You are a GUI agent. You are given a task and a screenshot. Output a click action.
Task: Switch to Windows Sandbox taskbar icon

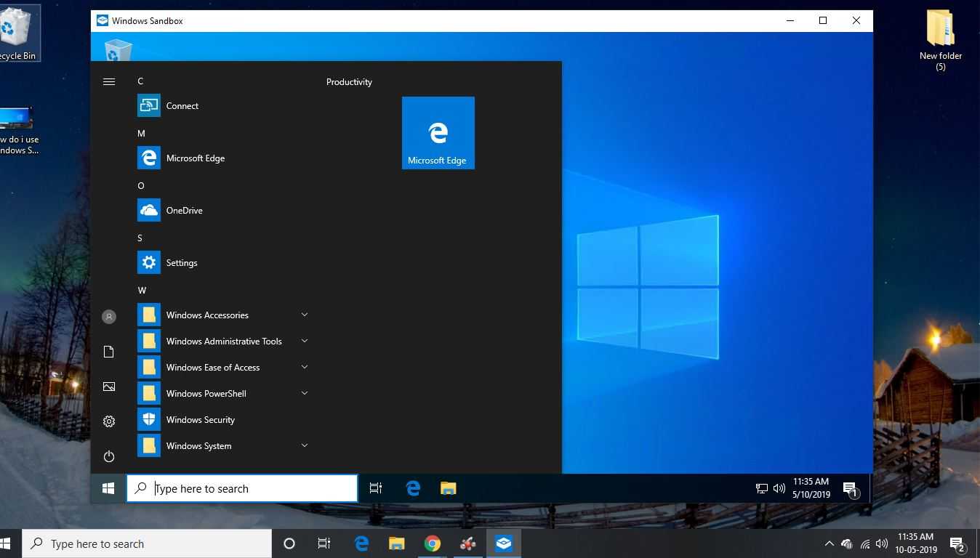coord(504,543)
